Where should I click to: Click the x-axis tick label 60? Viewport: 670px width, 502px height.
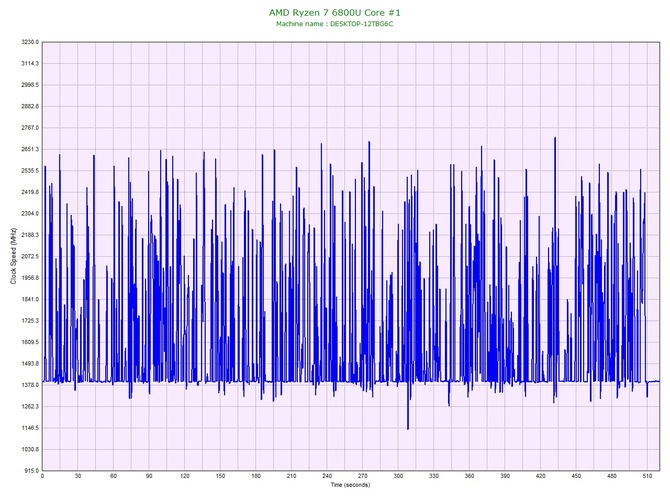(113, 476)
